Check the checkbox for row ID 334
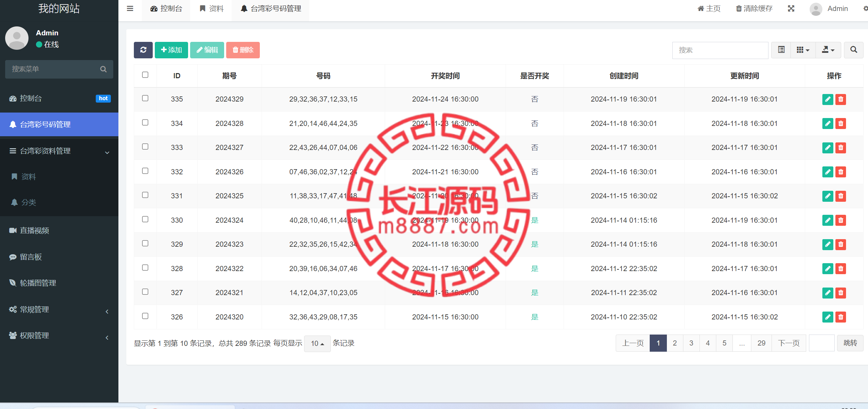 click(145, 122)
